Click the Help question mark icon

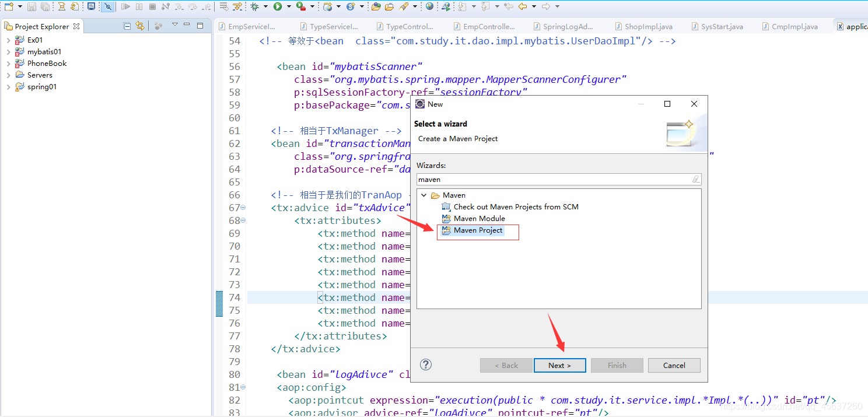(426, 365)
